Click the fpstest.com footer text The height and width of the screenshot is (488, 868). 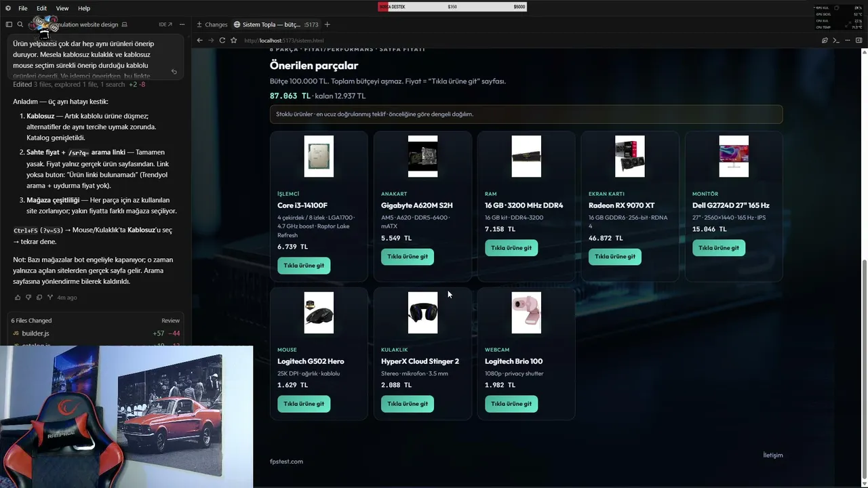286,462
